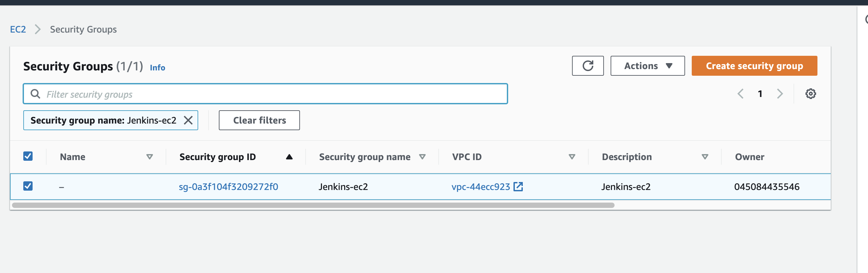
Task: Click the horizontal table scrollbar
Action: click(x=313, y=205)
